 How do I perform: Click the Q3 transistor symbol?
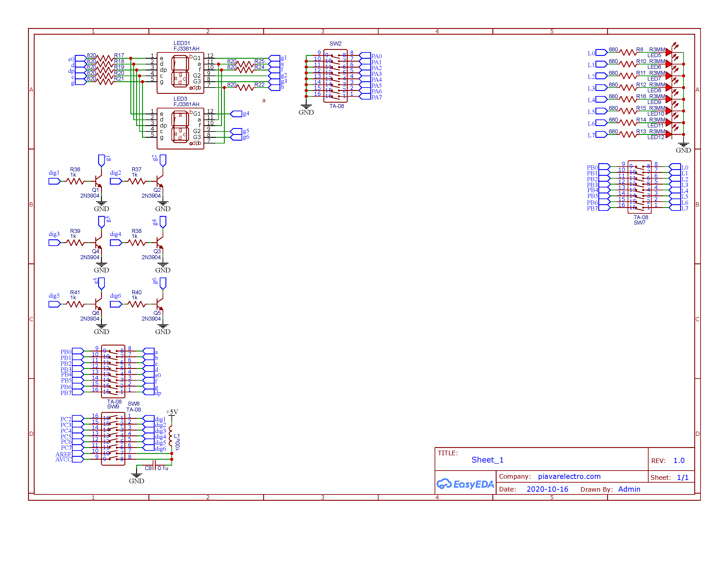pos(160,242)
